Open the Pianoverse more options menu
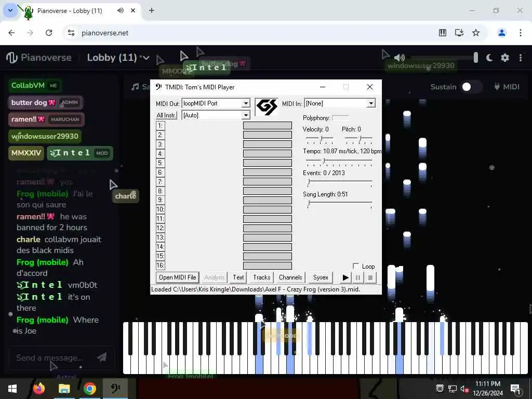Image resolution: width=532 pixels, height=399 pixels. click(521, 58)
